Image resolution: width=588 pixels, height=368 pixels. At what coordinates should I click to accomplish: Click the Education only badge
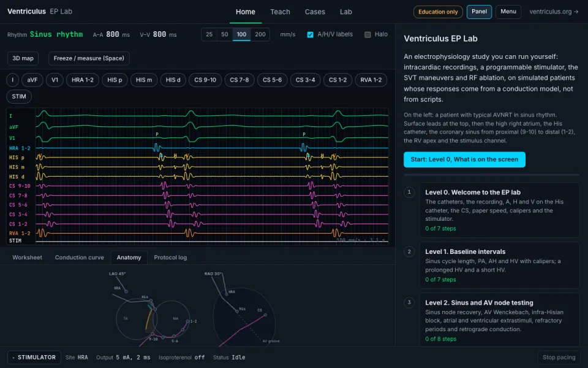click(438, 12)
